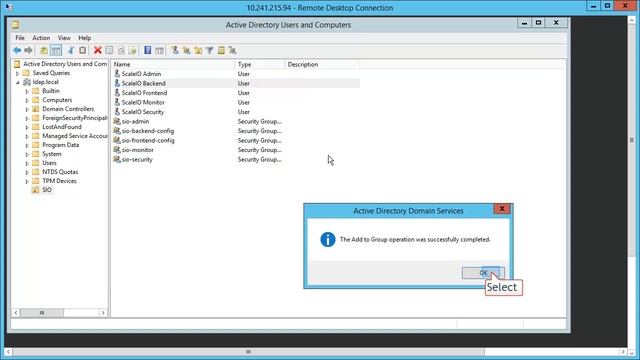640x360 pixels.
Task: Expand the Saved Queries node
Action: coord(17,73)
